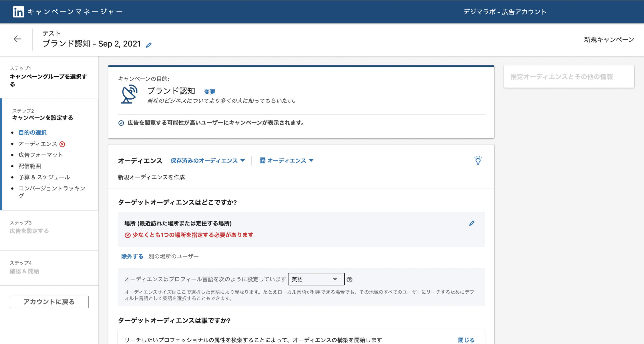Image resolution: width=644 pixels, height=344 pixels.
Task: Click the satellite dish brand awareness icon
Action: coord(129,94)
